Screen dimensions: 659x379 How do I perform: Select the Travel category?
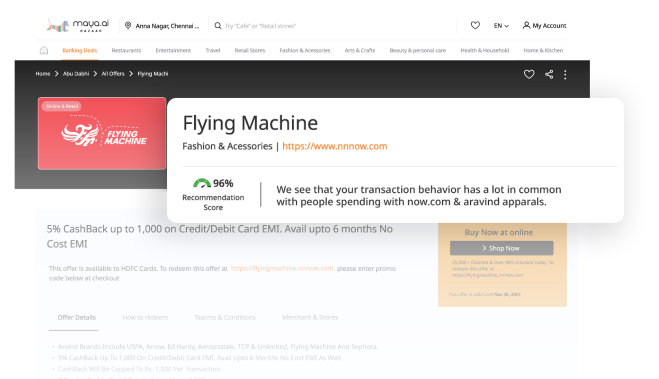click(x=213, y=50)
